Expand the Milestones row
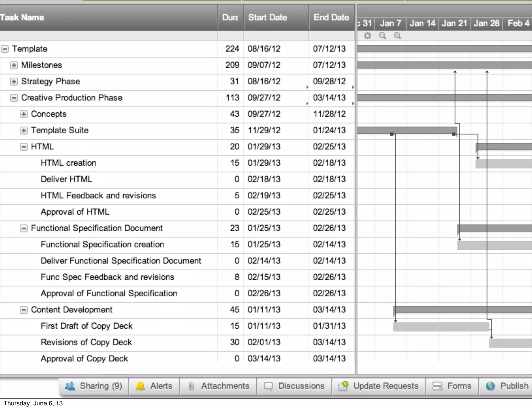 click(14, 65)
